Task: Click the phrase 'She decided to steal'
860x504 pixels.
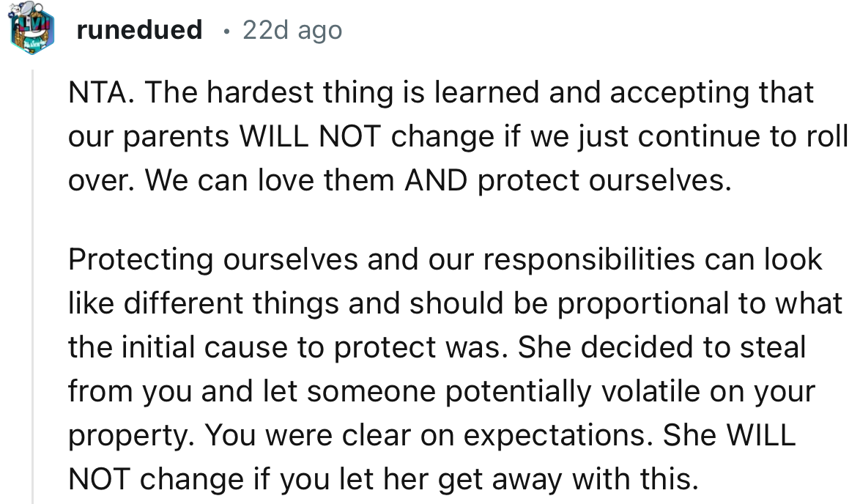Action: 661,346
